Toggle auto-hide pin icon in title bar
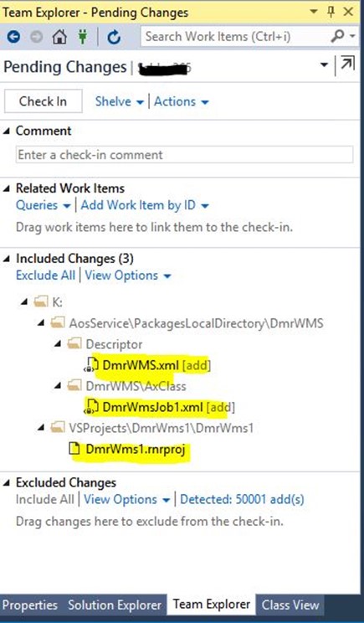The image size is (364, 623). (331, 12)
